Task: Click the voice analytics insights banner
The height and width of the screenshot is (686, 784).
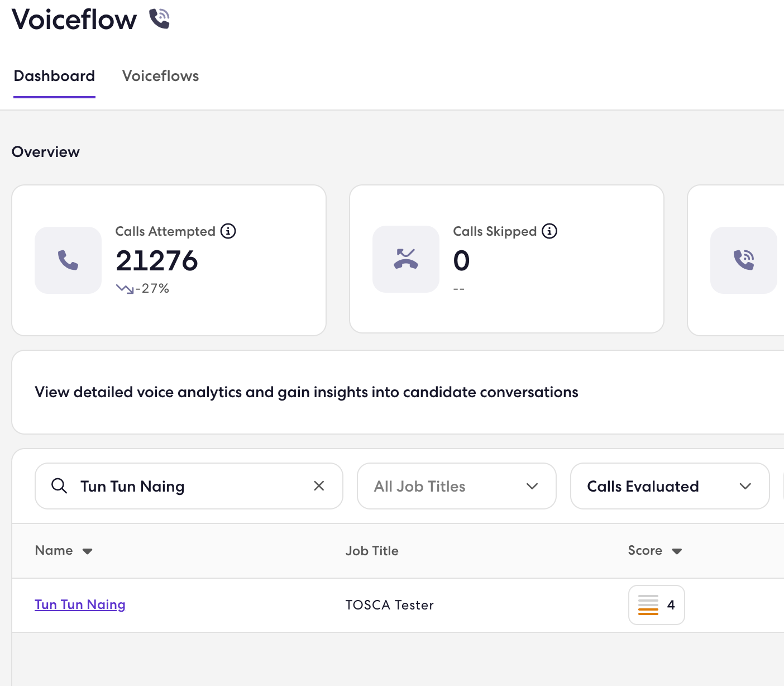Action: [398, 392]
